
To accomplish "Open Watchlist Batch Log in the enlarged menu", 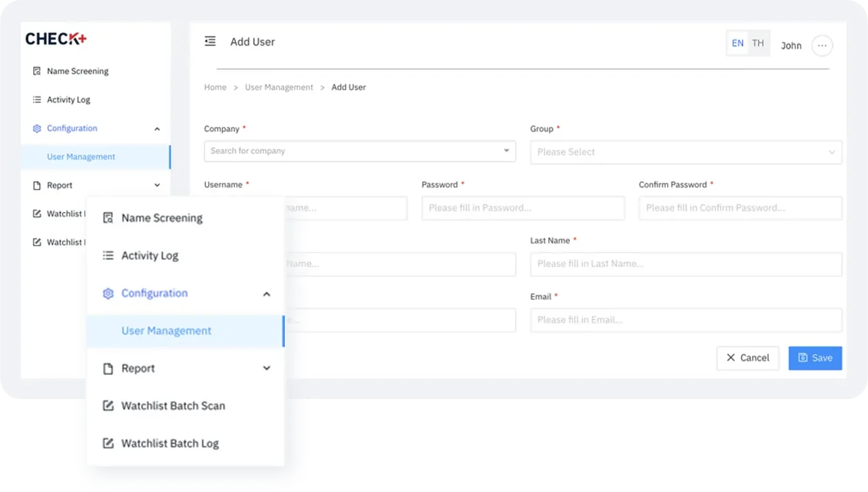I will click(x=169, y=444).
